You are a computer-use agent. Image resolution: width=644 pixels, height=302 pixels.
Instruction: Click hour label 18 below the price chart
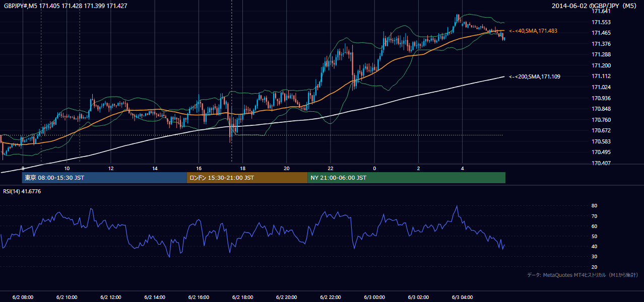tap(242, 168)
